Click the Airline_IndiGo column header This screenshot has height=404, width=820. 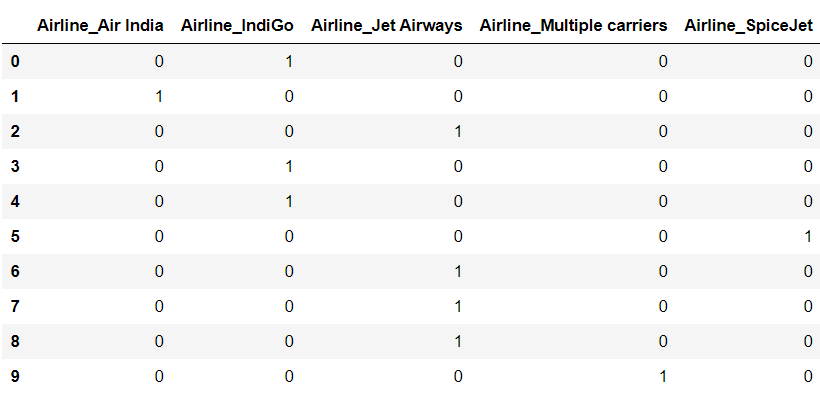point(237,26)
